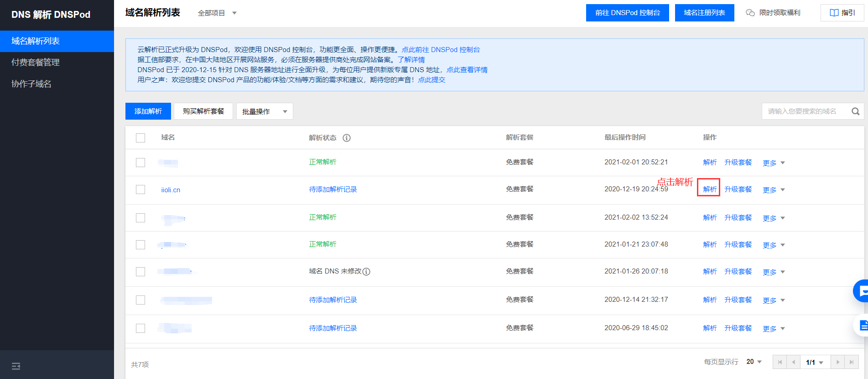868x379 pixels.
Task: Open the iioli.cn domain link
Action: pos(171,190)
